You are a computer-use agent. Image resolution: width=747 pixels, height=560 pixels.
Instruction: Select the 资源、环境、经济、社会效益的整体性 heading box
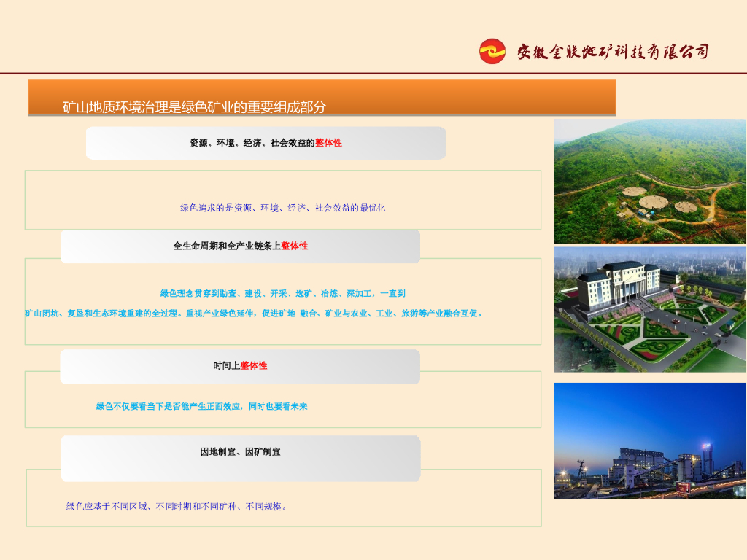coord(266,143)
